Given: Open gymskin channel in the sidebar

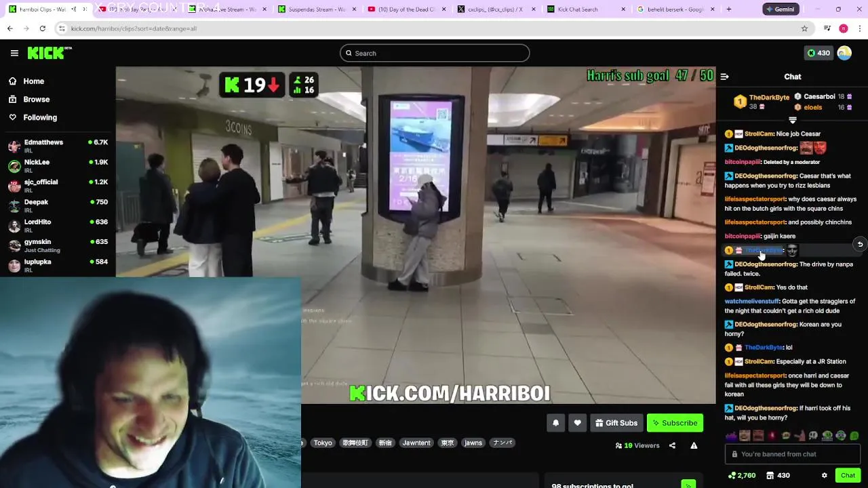Looking at the screenshot, I should pos(58,245).
